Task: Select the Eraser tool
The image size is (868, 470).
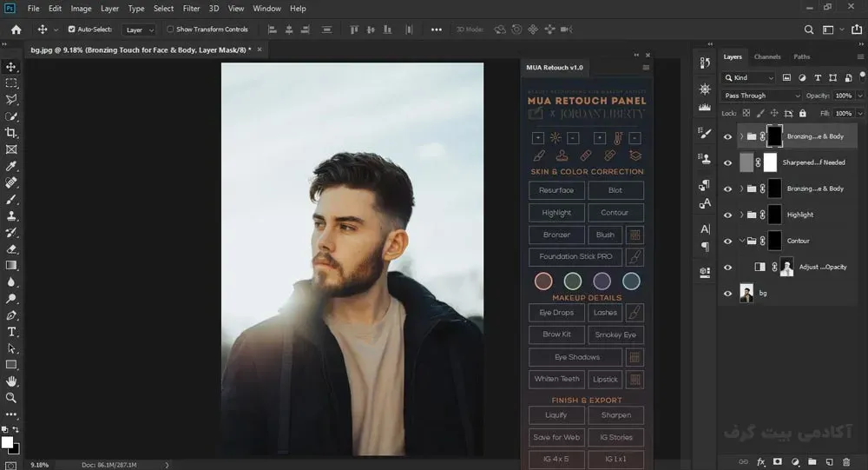Action: (11, 248)
